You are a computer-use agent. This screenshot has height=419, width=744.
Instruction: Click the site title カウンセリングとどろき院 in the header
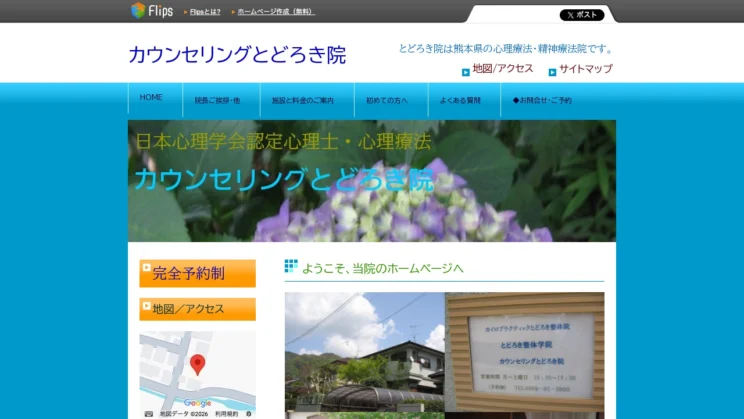(237, 55)
